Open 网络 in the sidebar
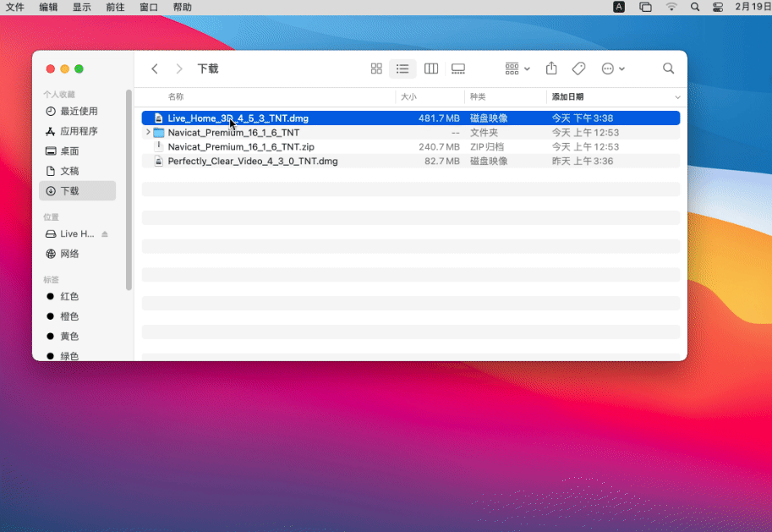Image resolution: width=772 pixels, height=532 pixels. coord(77,254)
